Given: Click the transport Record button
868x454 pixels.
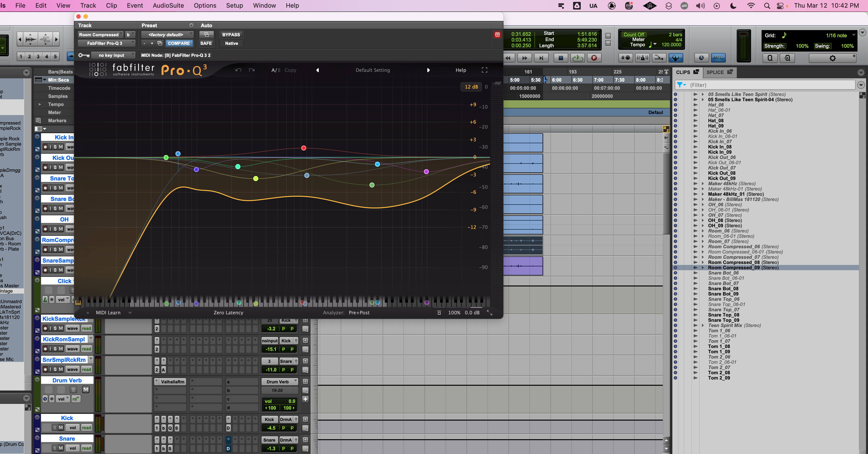Looking at the screenshot, I should point(594,58).
